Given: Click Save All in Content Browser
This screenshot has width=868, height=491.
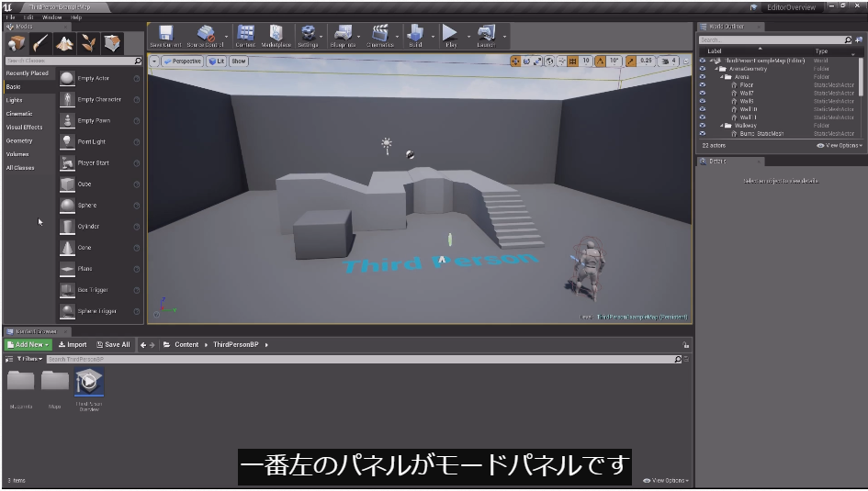Looking at the screenshot, I should point(114,344).
